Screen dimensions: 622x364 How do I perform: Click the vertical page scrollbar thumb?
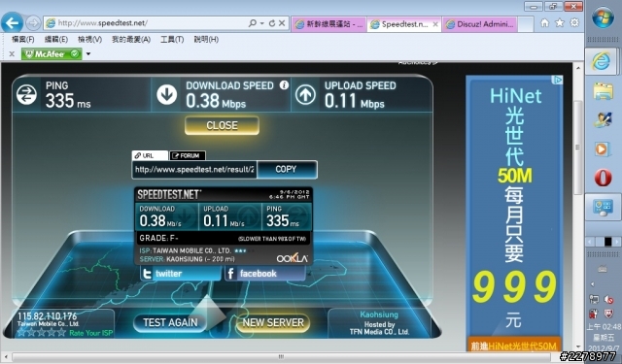[578, 148]
